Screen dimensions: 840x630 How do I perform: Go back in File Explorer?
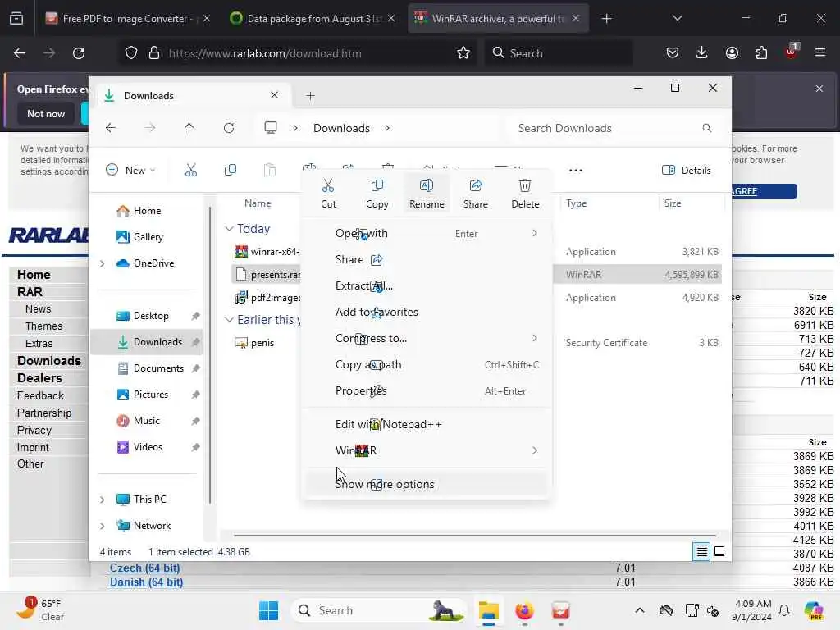111,128
